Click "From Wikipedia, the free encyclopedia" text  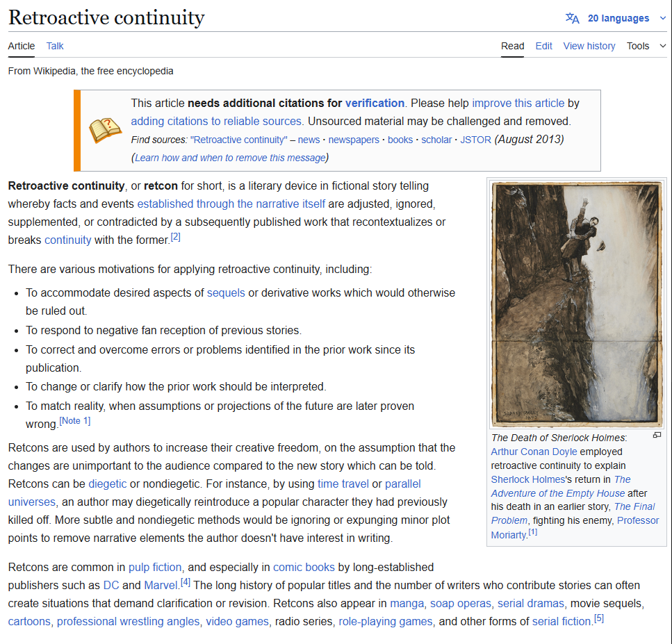click(x=90, y=71)
